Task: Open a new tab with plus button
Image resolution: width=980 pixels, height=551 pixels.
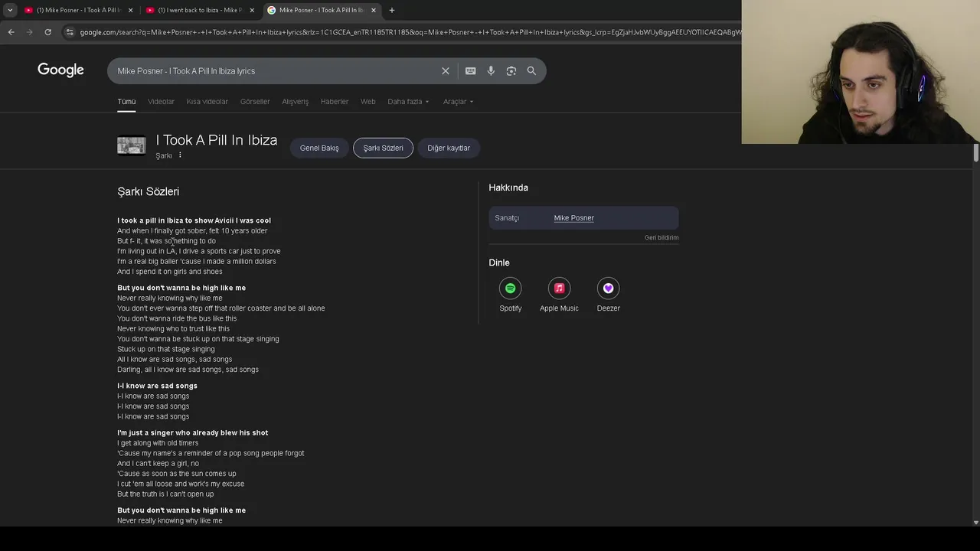Action: pyautogui.click(x=391, y=10)
